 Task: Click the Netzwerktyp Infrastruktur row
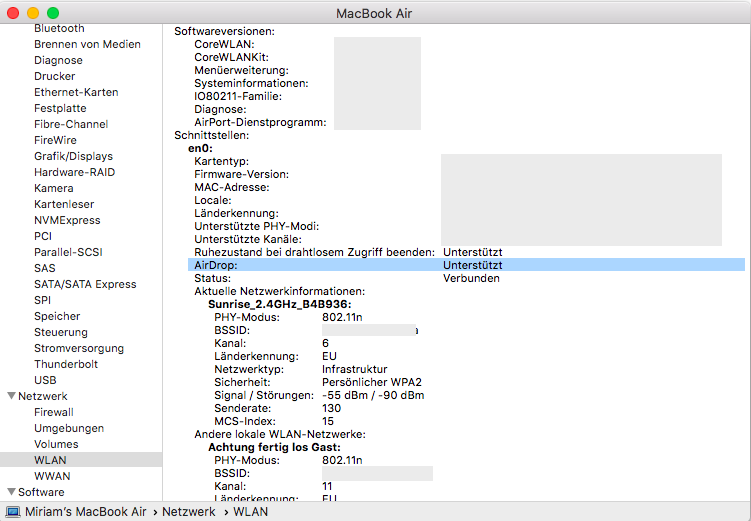click(301, 369)
